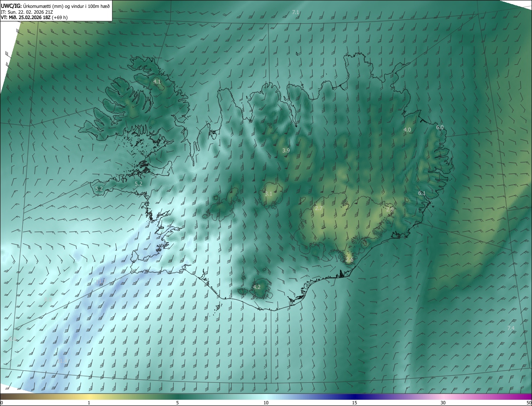
Task: Click the 15 tick on the color scale
Action: 355,403
